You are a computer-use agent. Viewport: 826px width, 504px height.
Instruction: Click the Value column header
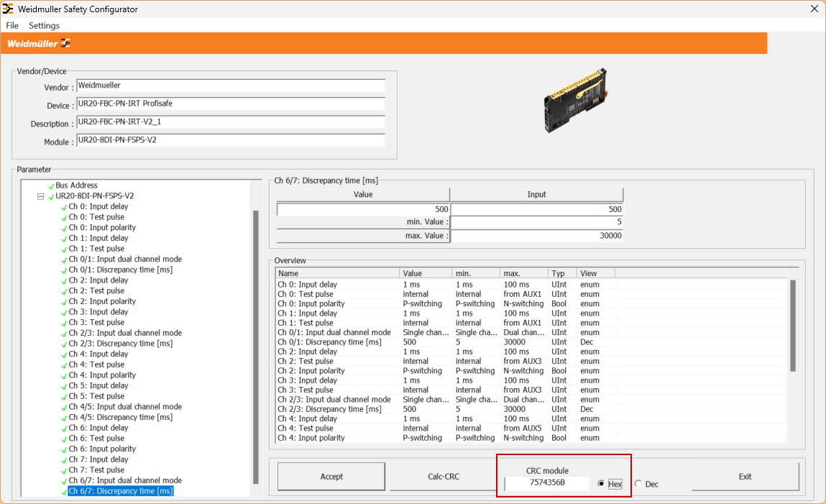click(363, 194)
